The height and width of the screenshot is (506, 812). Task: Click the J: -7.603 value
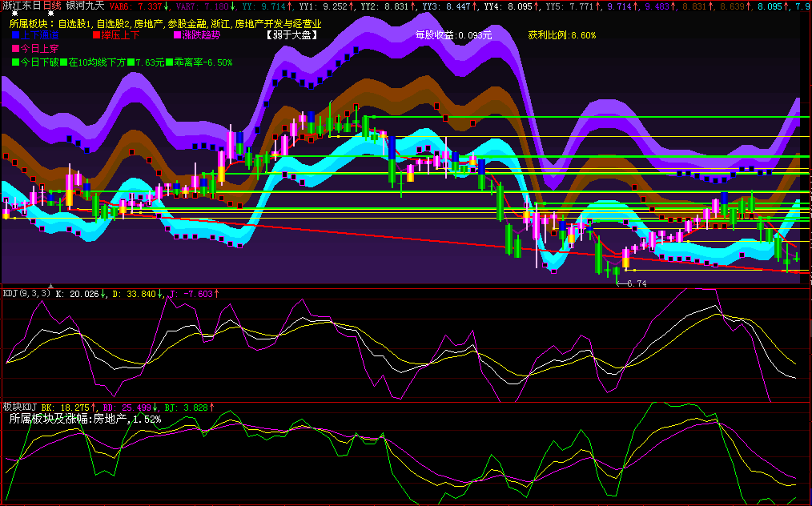coord(191,294)
